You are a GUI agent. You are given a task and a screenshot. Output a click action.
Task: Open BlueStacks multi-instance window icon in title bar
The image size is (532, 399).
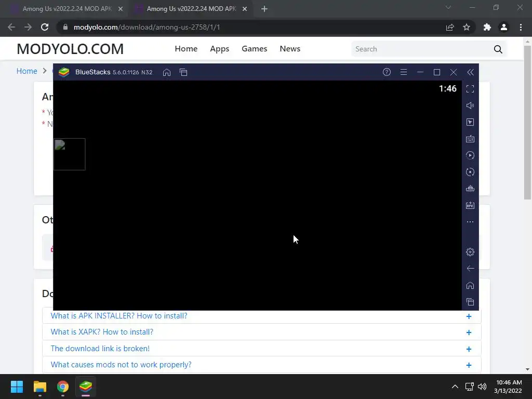[x=183, y=72]
